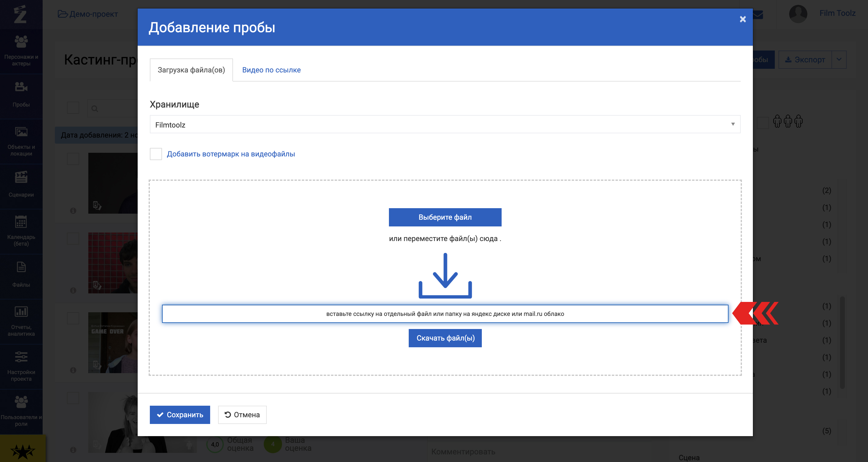
Task: Enable Добавить вотермарк на видеофайлы checkbox
Action: pyautogui.click(x=156, y=154)
